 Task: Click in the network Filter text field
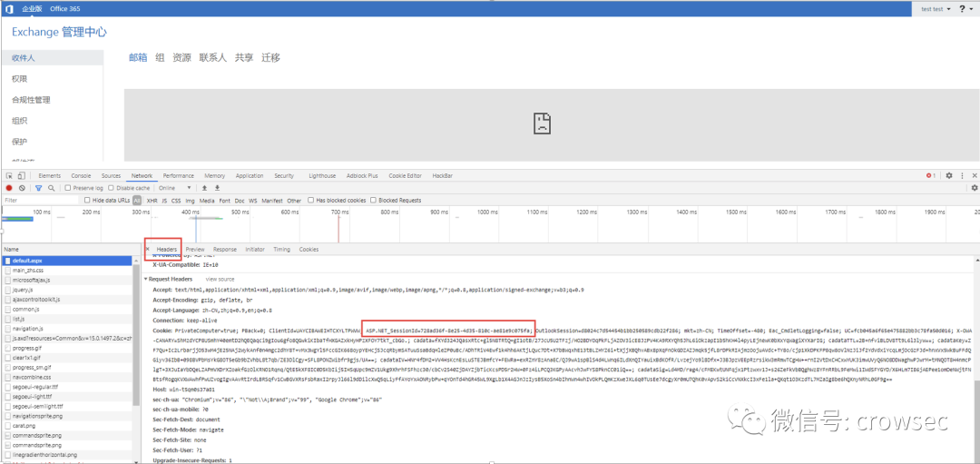click(x=41, y=200)
